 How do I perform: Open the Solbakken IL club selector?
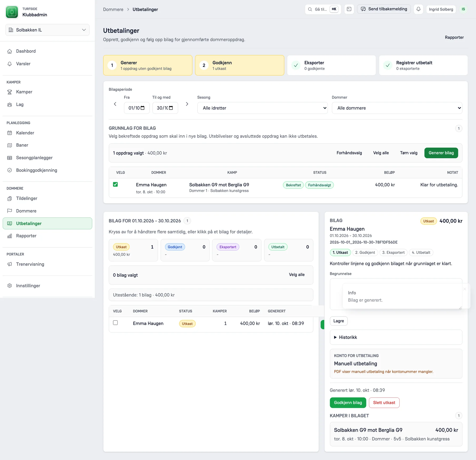[x=47, y=30]
